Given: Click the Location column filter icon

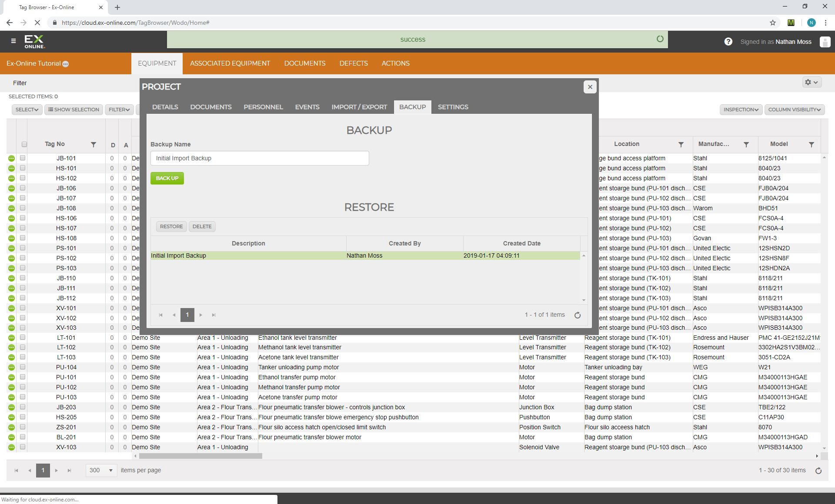Looking at the screenshot, I should coord(681,144).
